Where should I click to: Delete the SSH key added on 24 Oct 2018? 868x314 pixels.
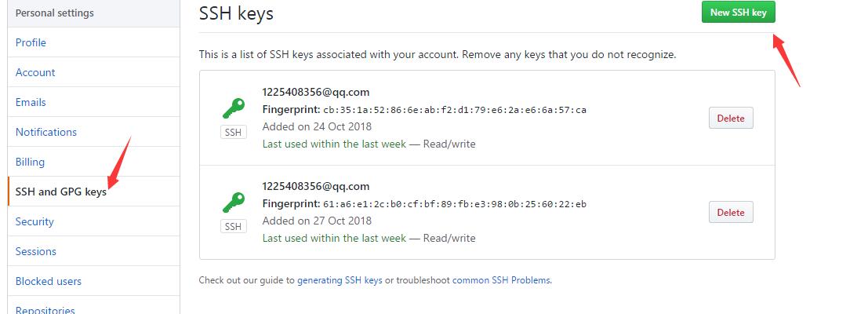(x=731, y=118)
